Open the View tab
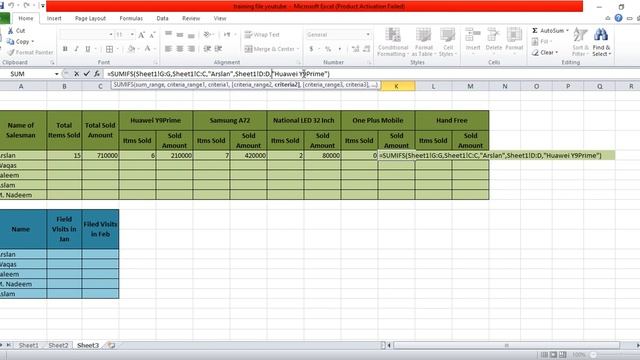640x360 pixels. tap(220, 18)
